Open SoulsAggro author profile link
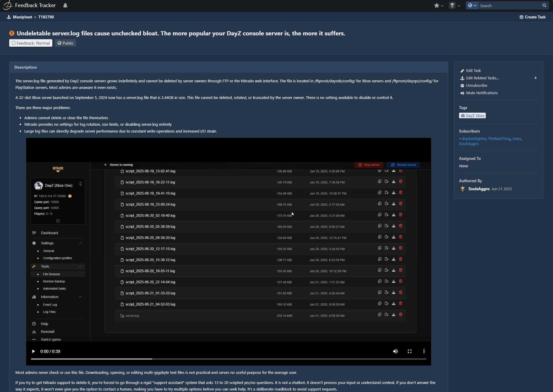 [479, 189]
